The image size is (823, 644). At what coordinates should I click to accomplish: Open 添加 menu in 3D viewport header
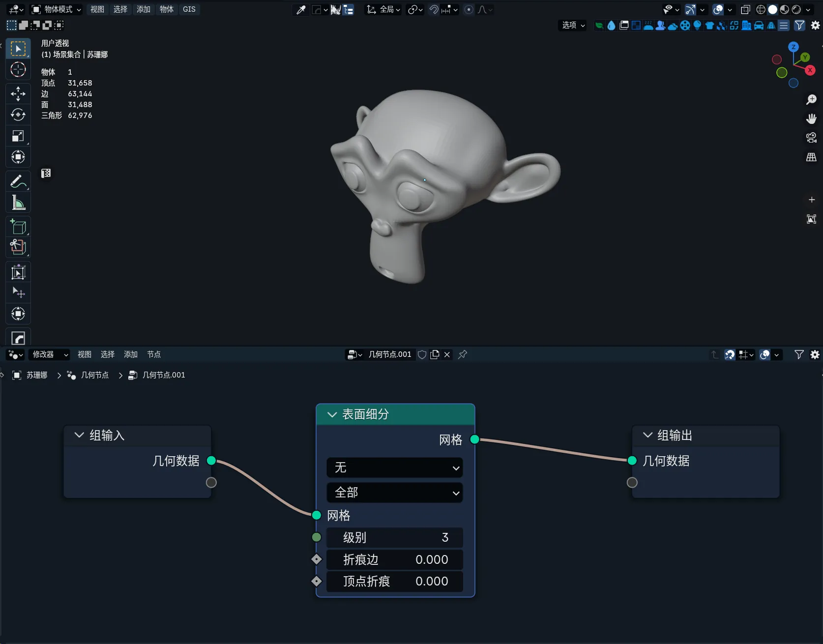pyautogui.click(x=144, y=9)
